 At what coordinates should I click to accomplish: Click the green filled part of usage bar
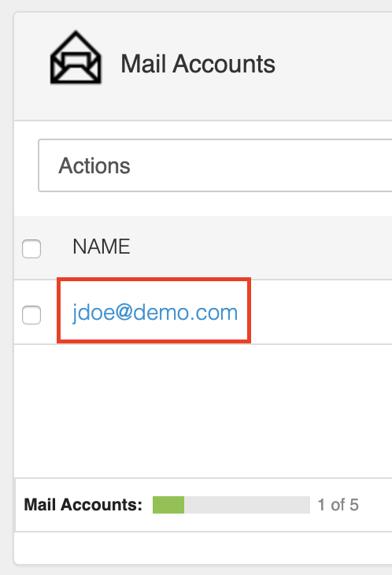[x=168, y=505]
